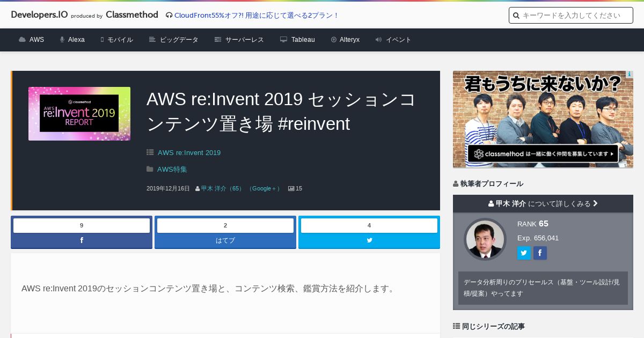Viewport: 644px width, 338px height.
Task: Open the classmethod recruitment banner ad
Action: [x=543, y=119]
